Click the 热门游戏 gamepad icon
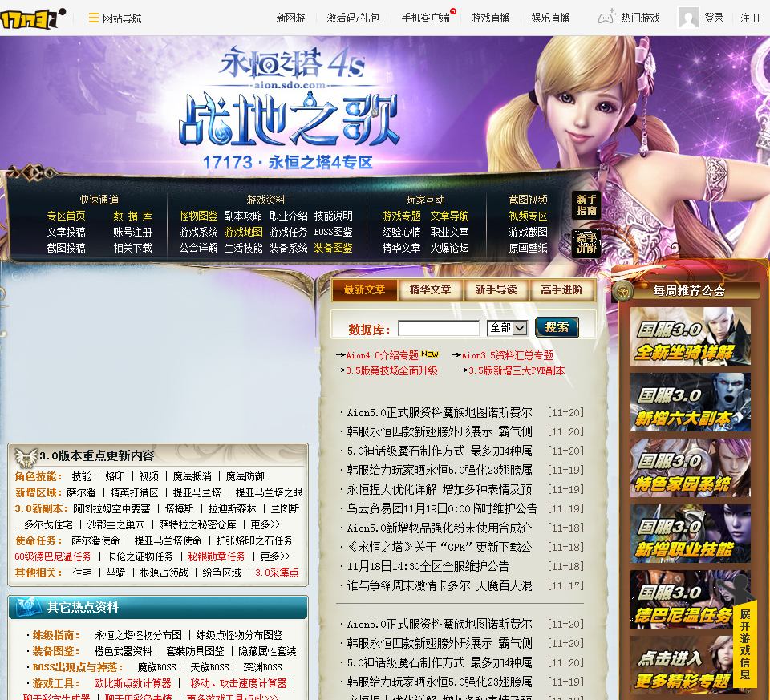The width and height of the screenshot is (770, 700). pyautogui.click(x=606, y=17)
